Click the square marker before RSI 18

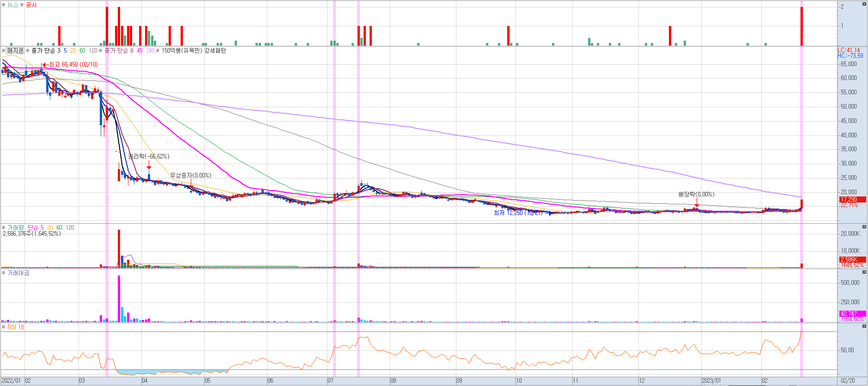point(4,327)
